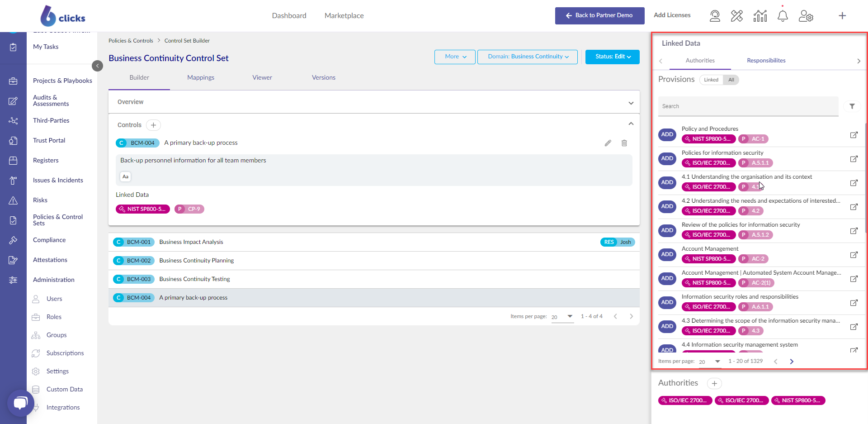Viewport: 868px width, 424px height.
Task: Open Account Management external link icon
Action: click(854, 255)
